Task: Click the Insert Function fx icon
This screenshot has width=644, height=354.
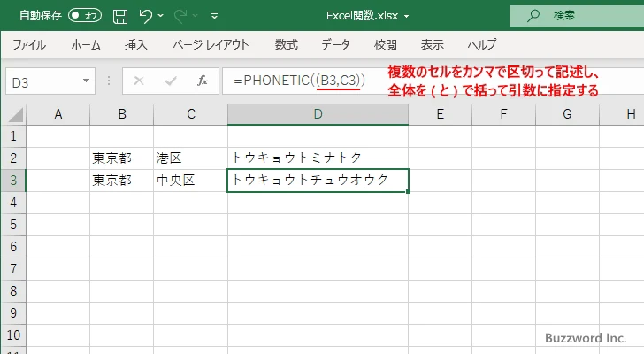Action: [x=203, y=81]
